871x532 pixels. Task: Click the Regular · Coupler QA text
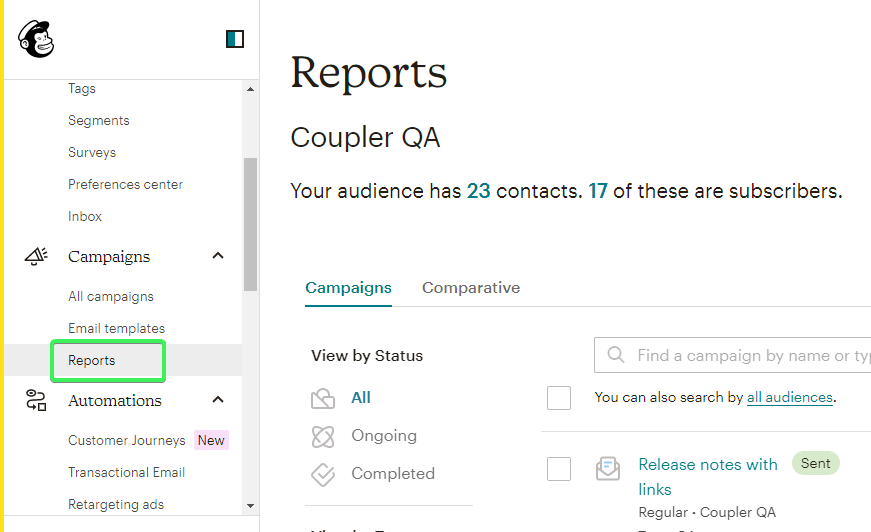pyautogui.click(x=707, y=512)
